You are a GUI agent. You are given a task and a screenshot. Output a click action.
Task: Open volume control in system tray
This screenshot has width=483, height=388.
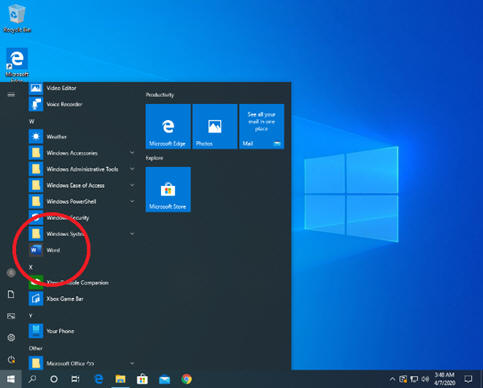[425, 379]
